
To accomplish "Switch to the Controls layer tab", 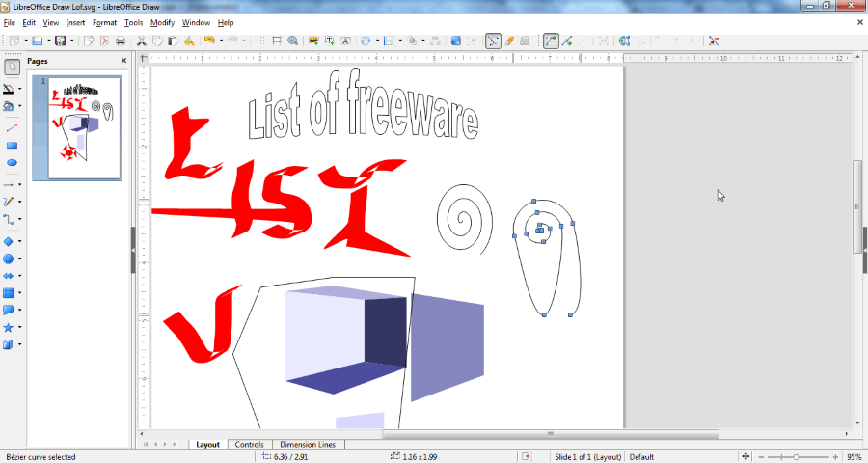I will 249,444.
